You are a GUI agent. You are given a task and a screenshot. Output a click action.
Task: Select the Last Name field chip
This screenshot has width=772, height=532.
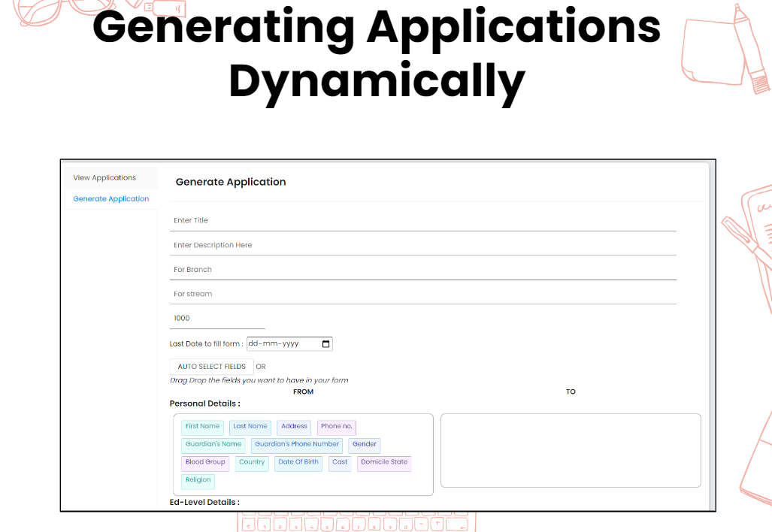[250, 427]
